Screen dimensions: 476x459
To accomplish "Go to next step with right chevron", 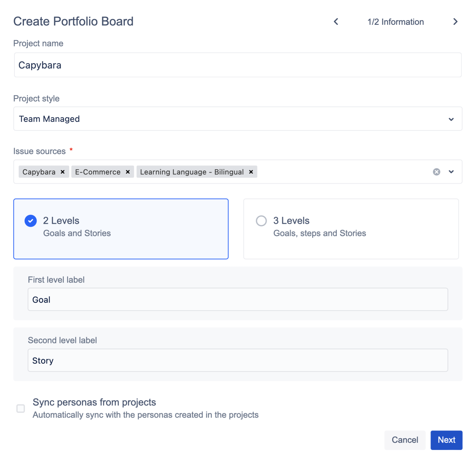I will [455, 22].
